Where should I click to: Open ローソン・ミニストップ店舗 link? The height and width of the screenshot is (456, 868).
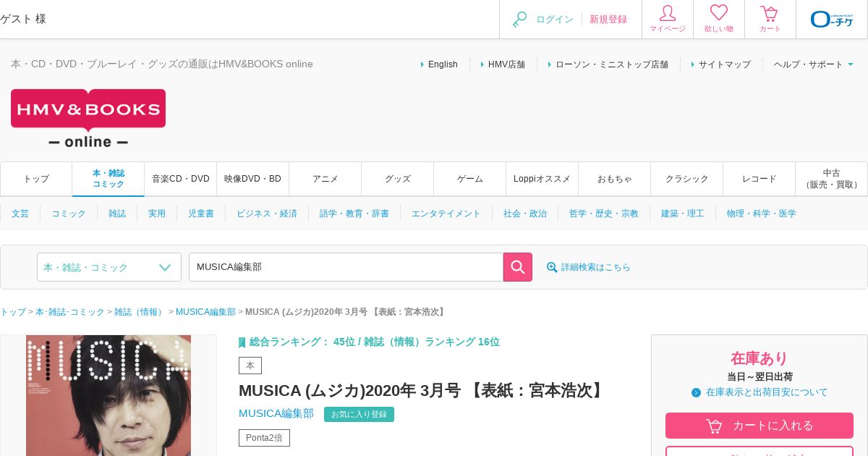pos(612,64)
